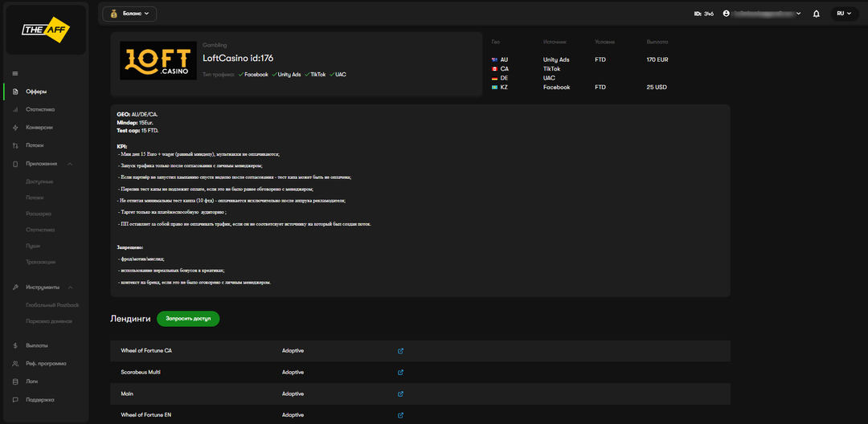Screen dimensions: 868x424
Task: Open external link for Wheel of Fortune CA
Action: (400, 351)
